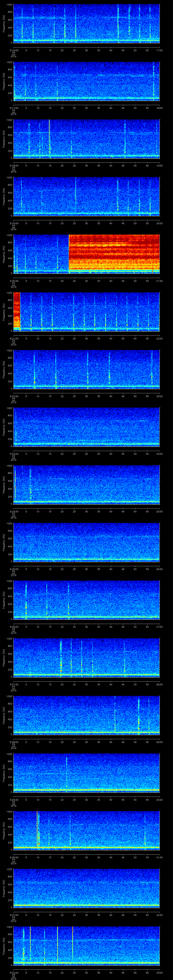Image resolution: width=173 pixels, height=980 pixels.
Task: Click the 5:28:00 start time label
Action: click(x=13, y=742)
